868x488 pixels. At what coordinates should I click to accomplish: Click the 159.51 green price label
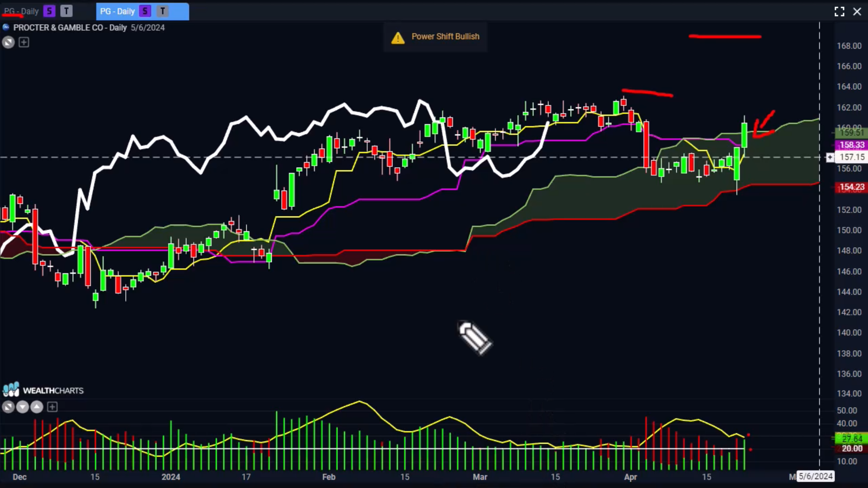click(x=851, y=132)
